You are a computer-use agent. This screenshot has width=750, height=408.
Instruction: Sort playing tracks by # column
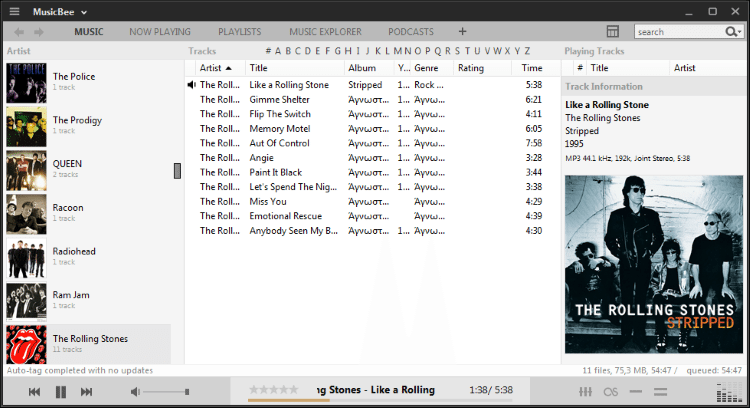pyautogui.click(x=580, y=68)
